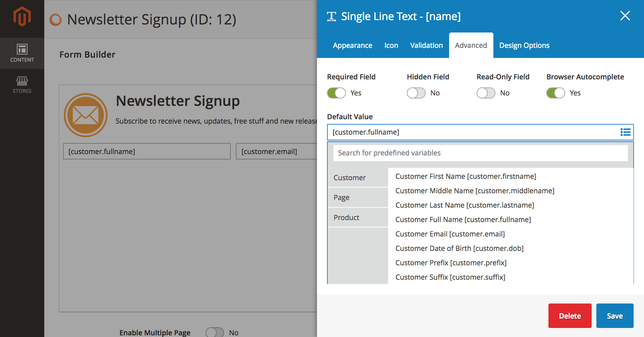Click the orange circle icon beside page title
The width and height of the screenshot is (644, 337).
point(56,19)
